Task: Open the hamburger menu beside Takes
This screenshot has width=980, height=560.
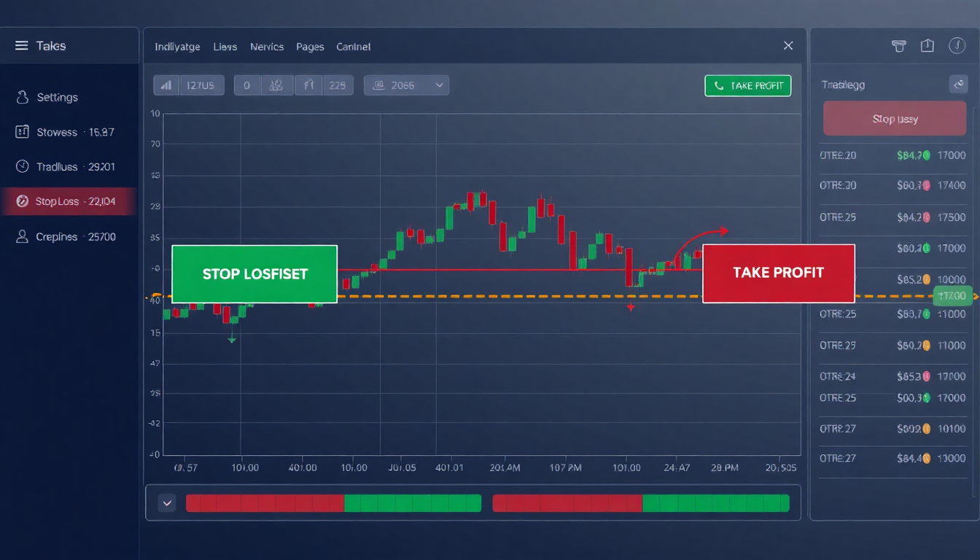Action: [x=22, y=46]
